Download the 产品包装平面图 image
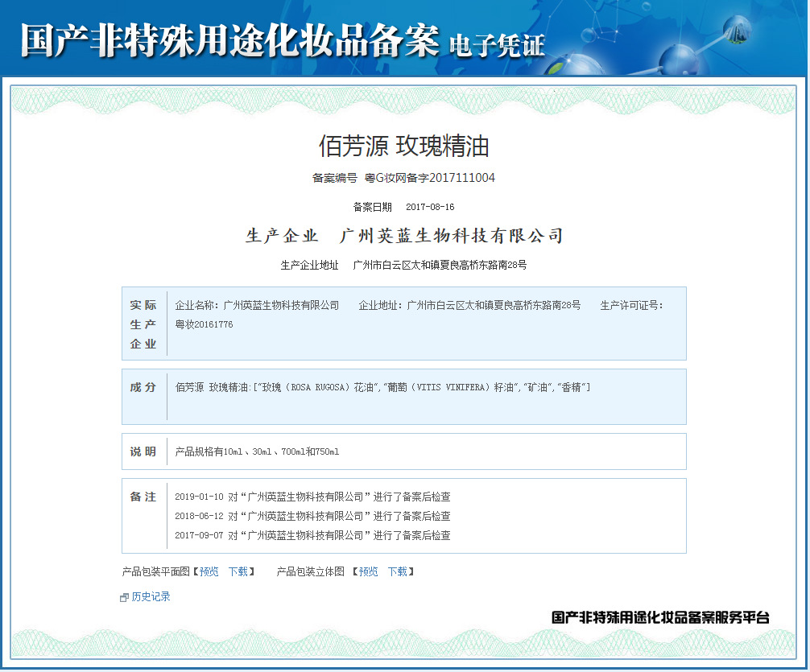Viewport: 810px width, 672px height. point(238,571)
